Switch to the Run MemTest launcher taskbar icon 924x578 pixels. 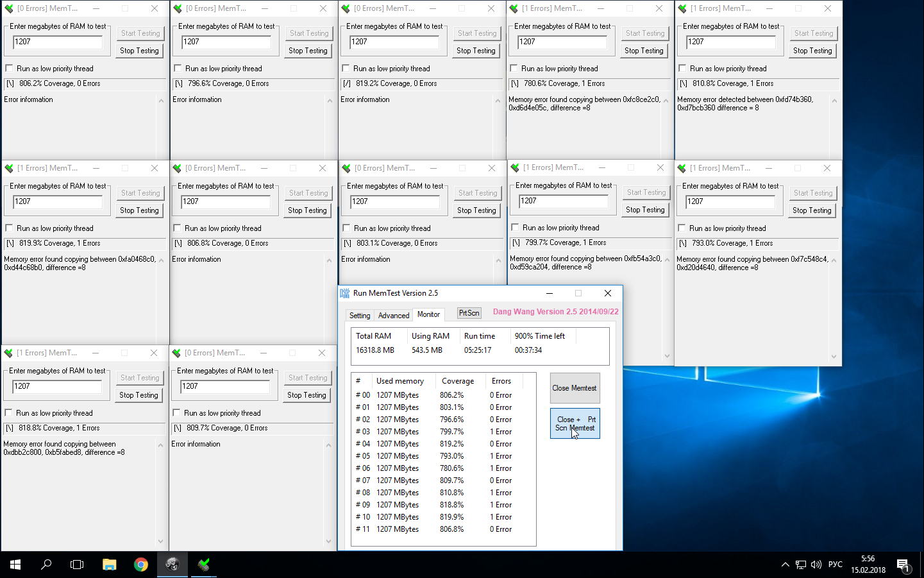point(172,565)
